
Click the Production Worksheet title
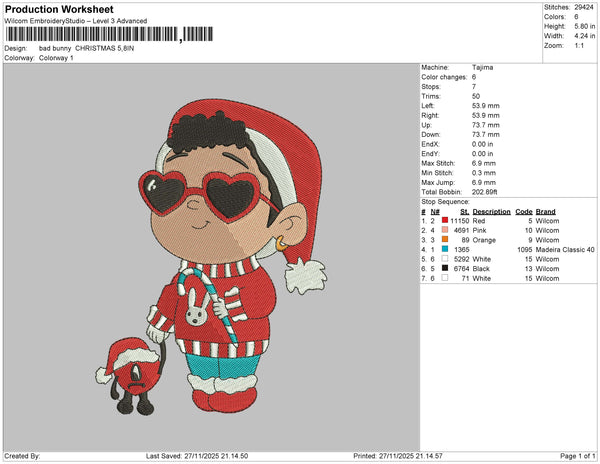coord(59,9)
